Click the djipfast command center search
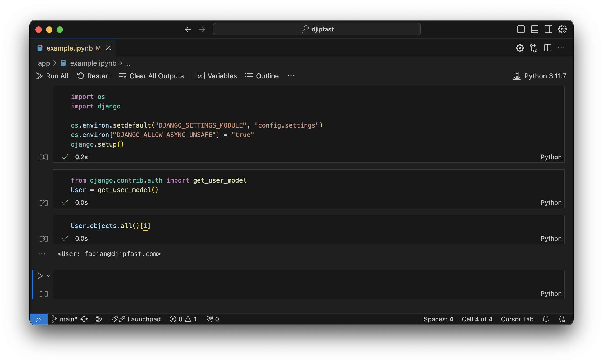Image resolution: width=603 pixels, height=364 pixels. [317, 29]
